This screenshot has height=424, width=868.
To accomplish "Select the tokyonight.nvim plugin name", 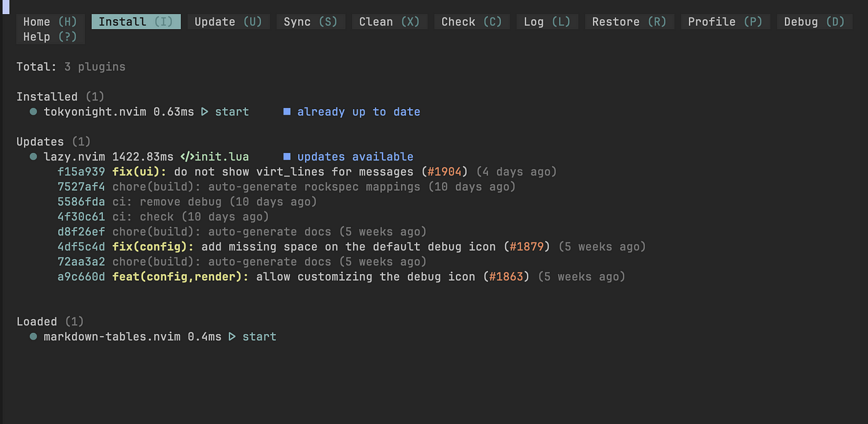I will [x=95, y=112].
